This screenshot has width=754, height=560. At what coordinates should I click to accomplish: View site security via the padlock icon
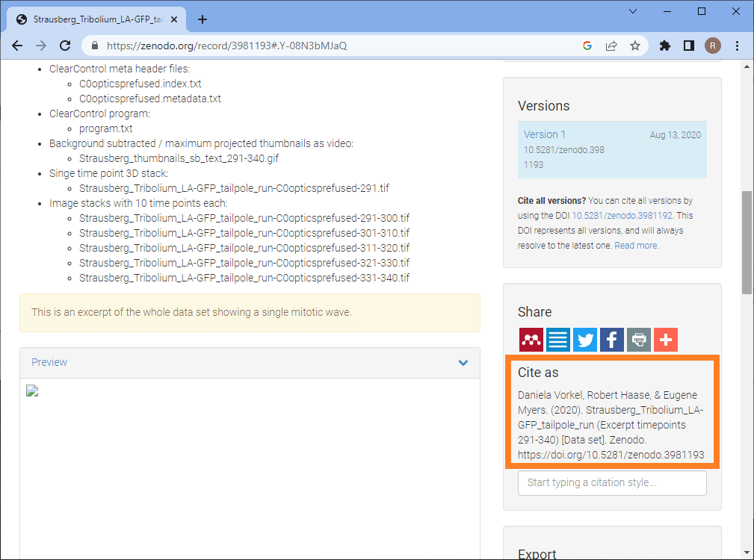[94, 46]
